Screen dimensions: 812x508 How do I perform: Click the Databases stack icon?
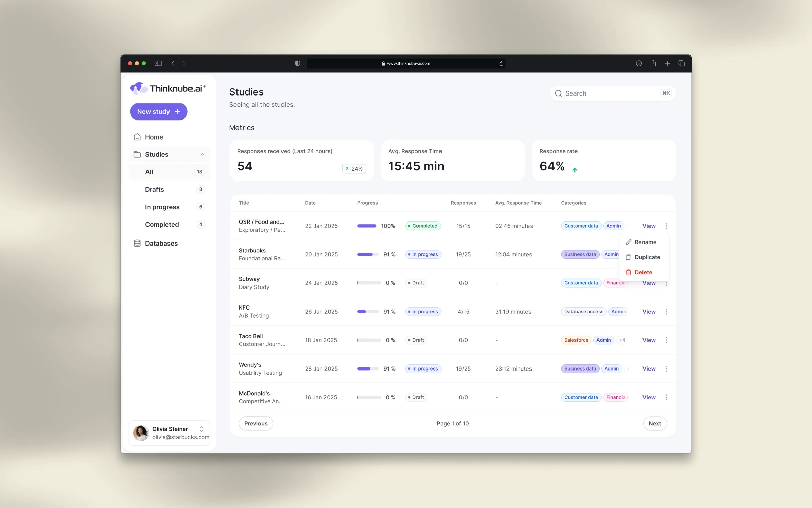pos(137,244)
